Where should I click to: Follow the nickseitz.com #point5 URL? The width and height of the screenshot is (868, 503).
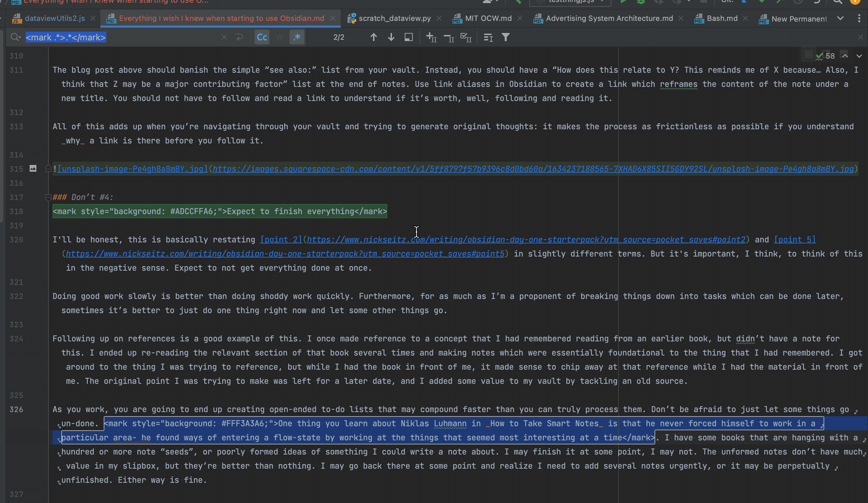tap(285, 254)
